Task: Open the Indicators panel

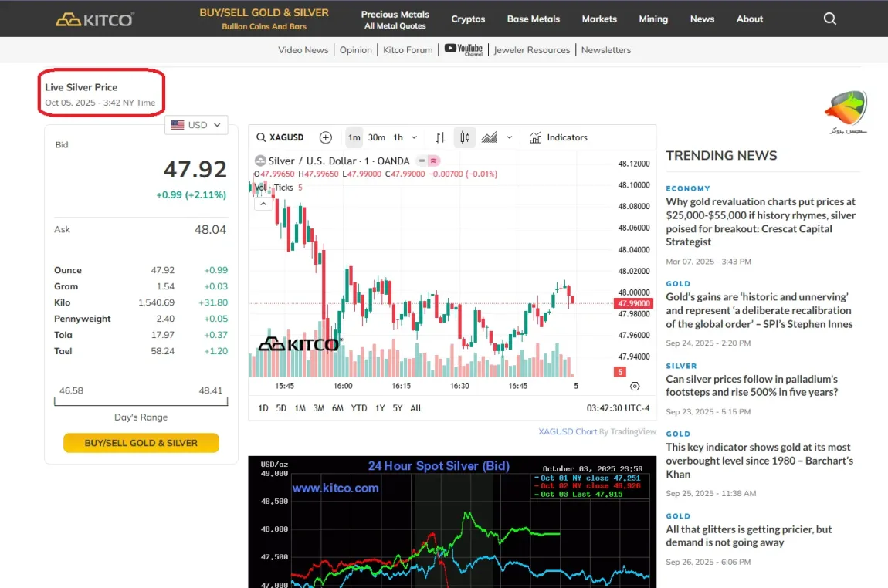Action: 558,137
